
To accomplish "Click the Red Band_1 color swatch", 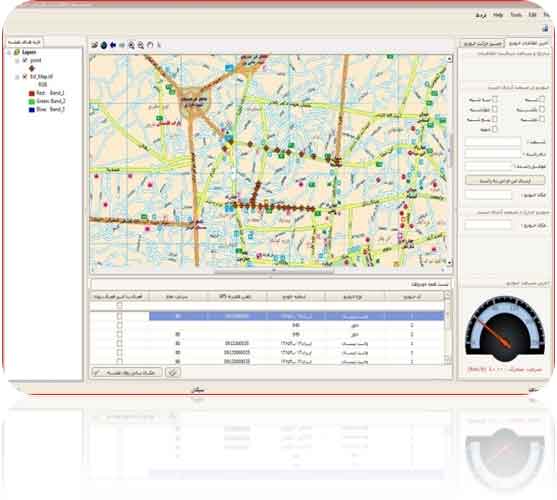I will click(x=32, y=93).
